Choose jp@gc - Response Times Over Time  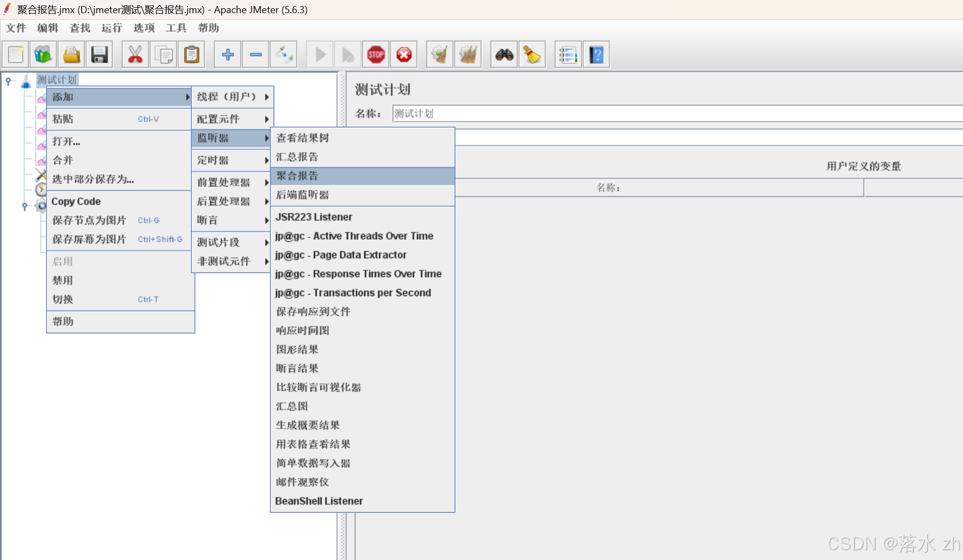coord(363,274)
